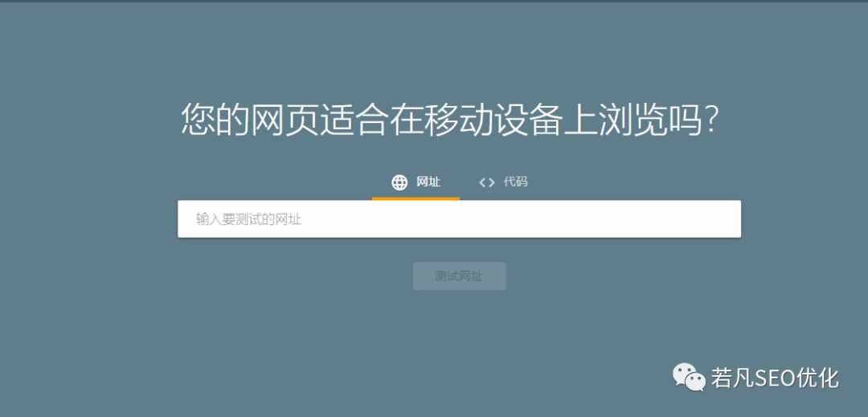Click the question mark ending the headline
Image resolution: width=868 pixels, height=417 pixels.
tap(711, 120)
